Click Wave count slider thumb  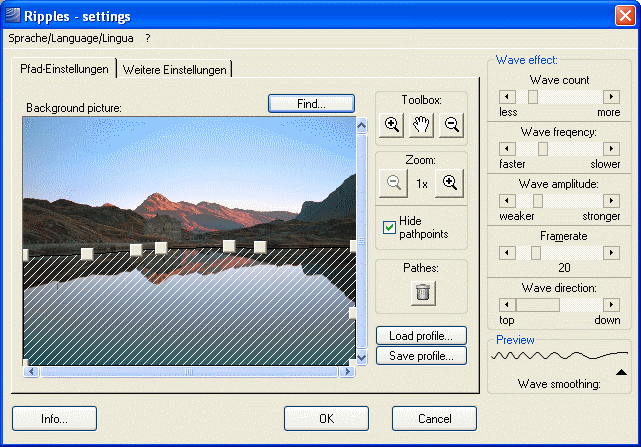(x=533, y=97)
